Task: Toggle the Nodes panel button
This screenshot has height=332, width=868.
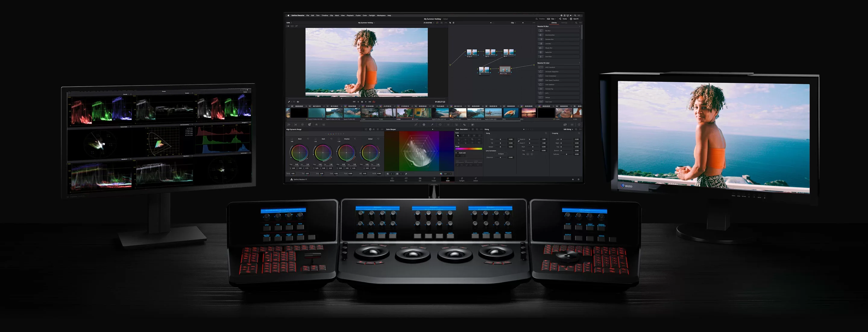Action: coord(563,19)
